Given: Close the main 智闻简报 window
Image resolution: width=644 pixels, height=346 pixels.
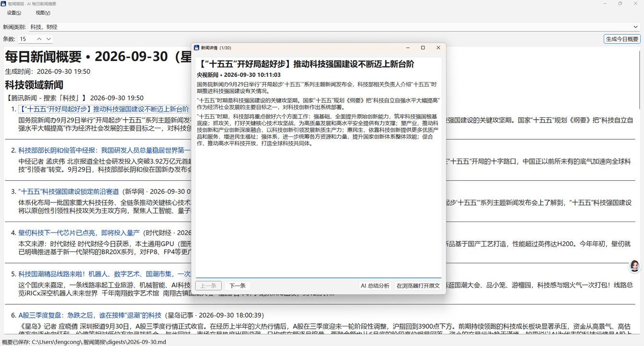Looking at the screenshot, I should click(636, 3).
